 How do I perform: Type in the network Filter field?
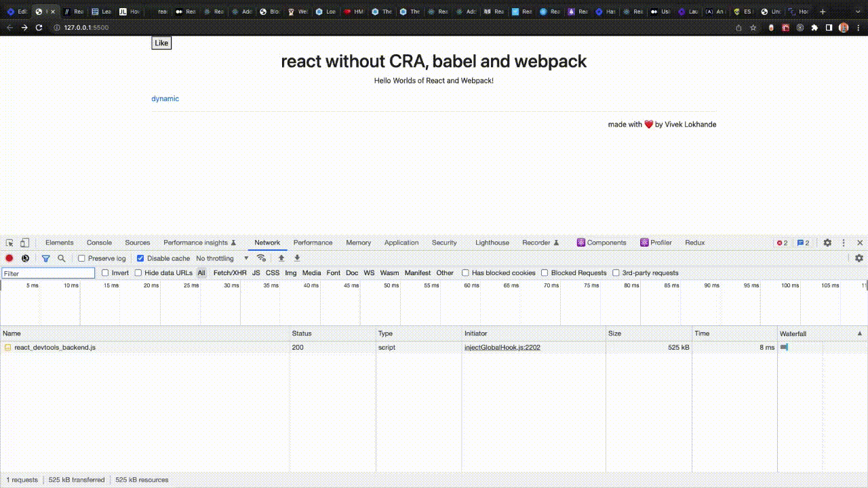(47, 272)
